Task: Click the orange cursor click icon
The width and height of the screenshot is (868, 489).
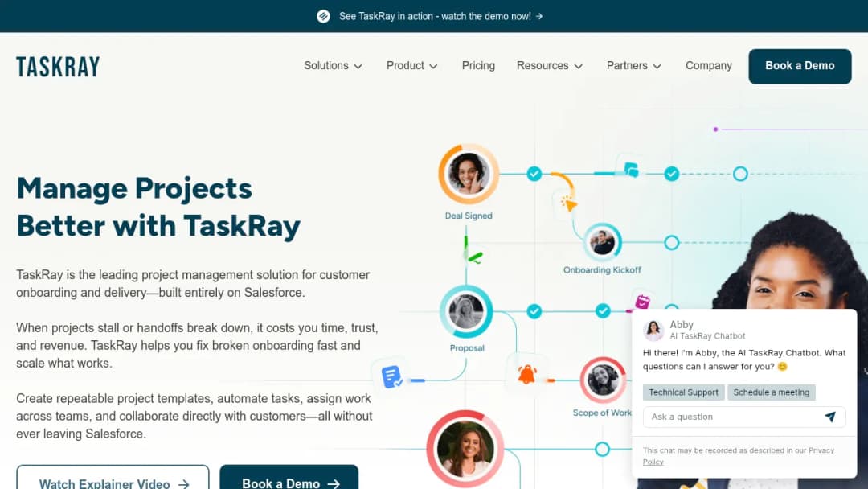Action: 568,203
